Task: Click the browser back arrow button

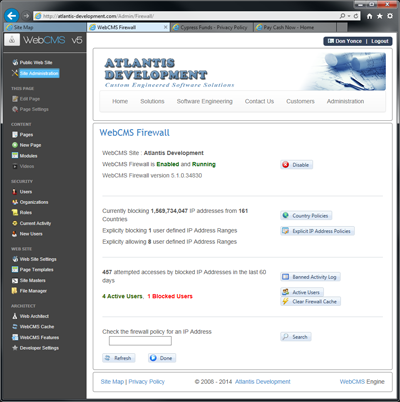Action: pos(12,16)
